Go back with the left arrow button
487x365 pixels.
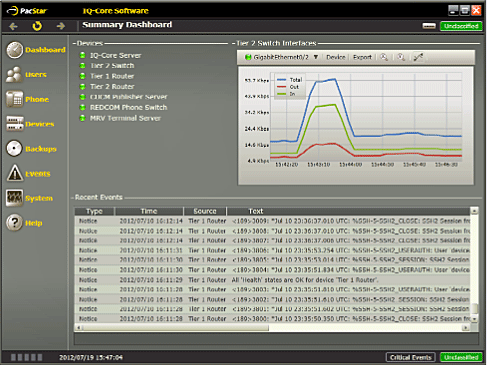coord(13,26)
